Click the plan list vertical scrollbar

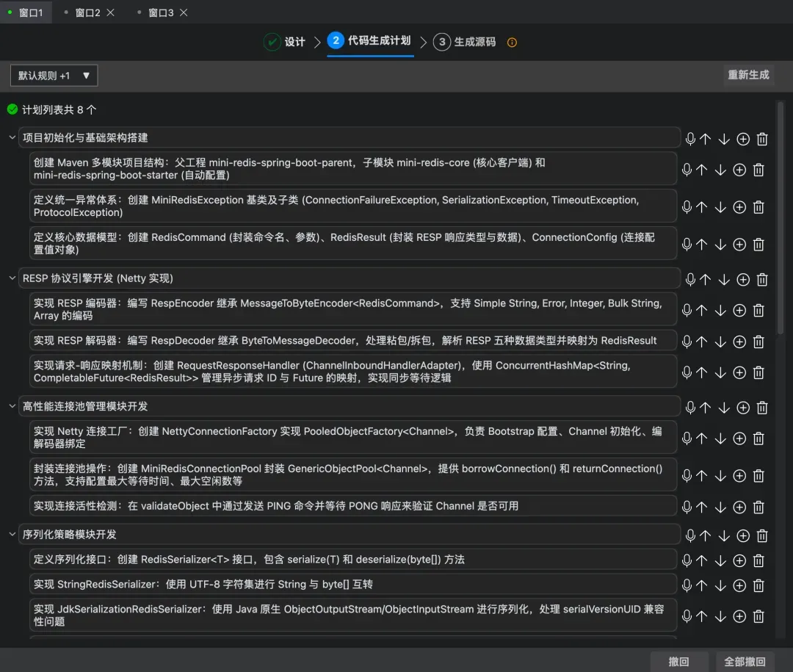pos(781,217)
